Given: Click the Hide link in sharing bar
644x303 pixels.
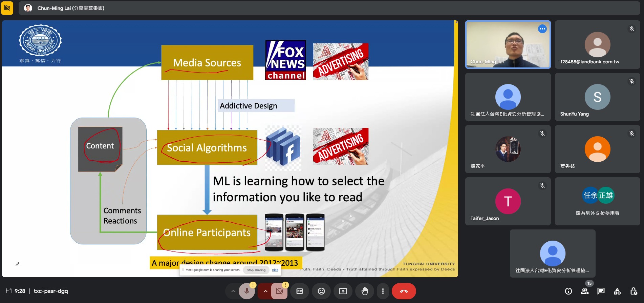Looking at the screenshot, I should coord(275,270).
